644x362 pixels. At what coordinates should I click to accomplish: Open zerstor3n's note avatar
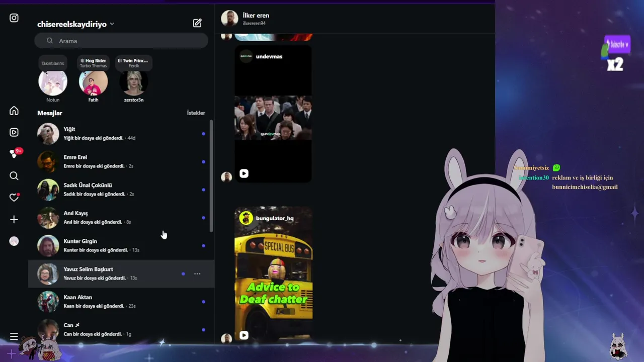coord(134,82)
